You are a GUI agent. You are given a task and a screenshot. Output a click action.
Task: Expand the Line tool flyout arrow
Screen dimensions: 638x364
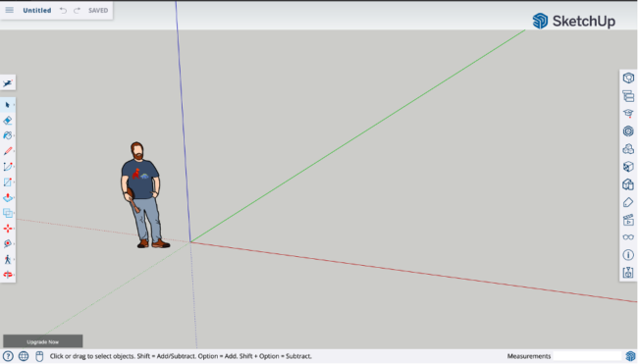(x=15, y=151)
